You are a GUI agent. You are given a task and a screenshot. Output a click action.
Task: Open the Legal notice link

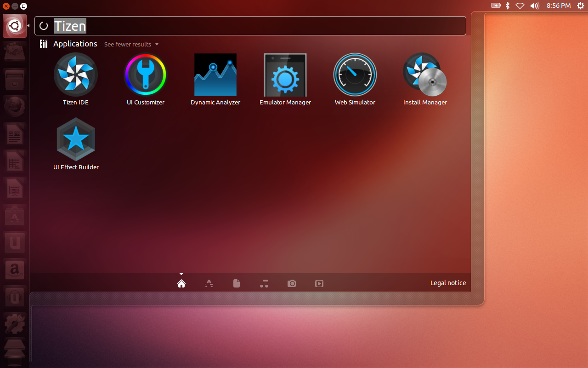448,283
